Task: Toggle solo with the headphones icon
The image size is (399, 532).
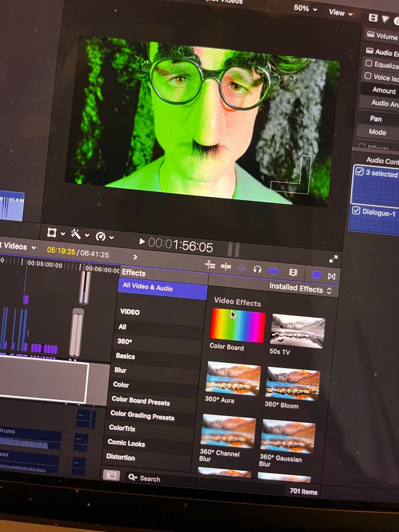Action: [257, 269]
